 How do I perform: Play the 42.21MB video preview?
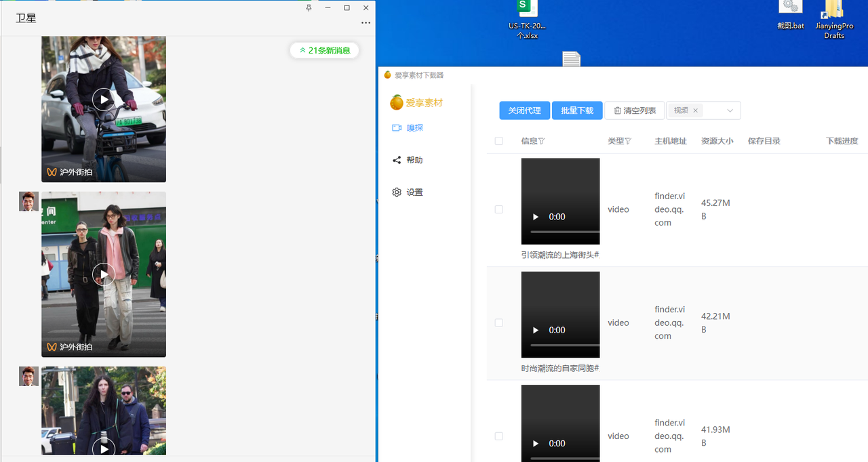[x=536, y=330]
